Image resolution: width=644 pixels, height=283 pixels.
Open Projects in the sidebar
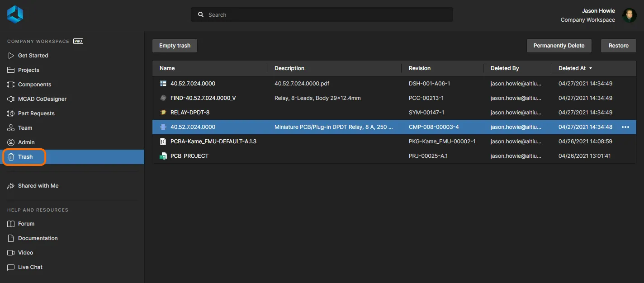[x=28, y=70]
